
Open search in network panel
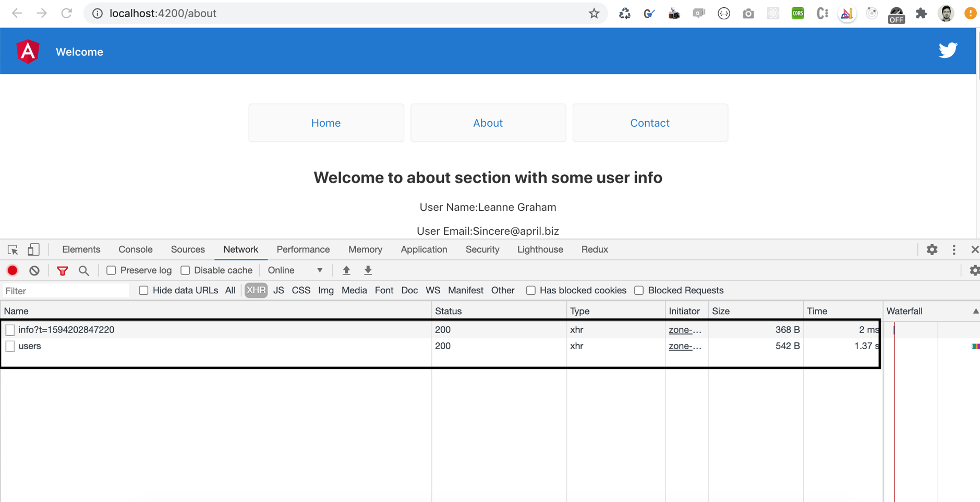pos(83,271)
